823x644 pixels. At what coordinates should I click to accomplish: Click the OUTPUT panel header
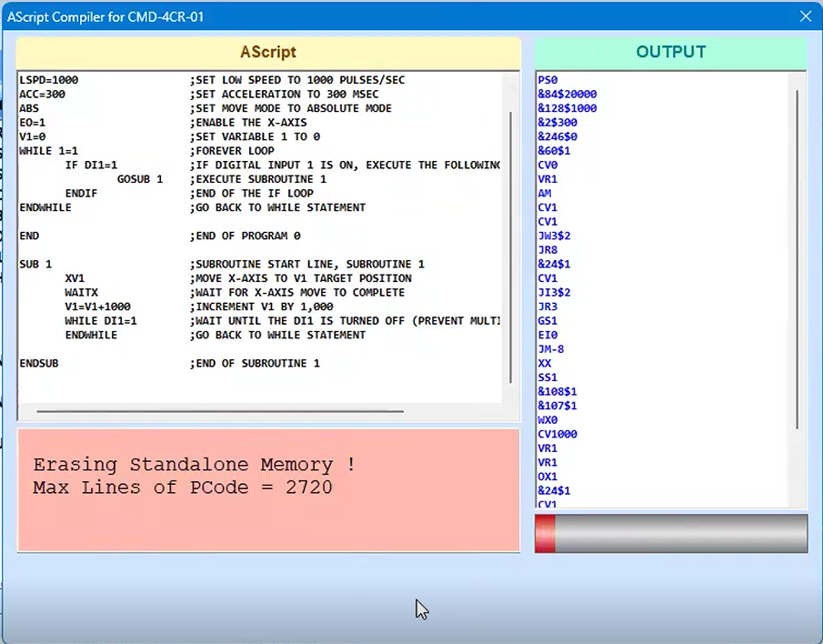point(671,52)
